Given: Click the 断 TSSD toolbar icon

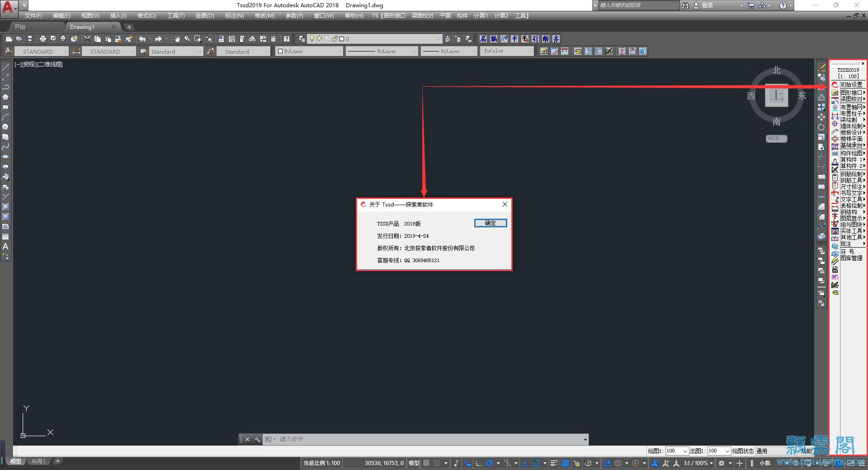Looking at the screenshot, I should pyautogui.click(x=546, y=39).
